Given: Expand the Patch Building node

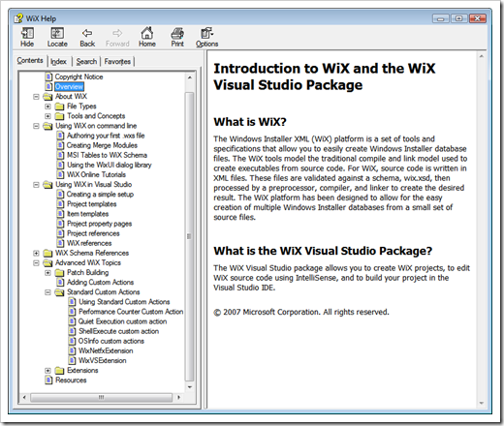Looking at the screenshot, I should click(47, 273).
